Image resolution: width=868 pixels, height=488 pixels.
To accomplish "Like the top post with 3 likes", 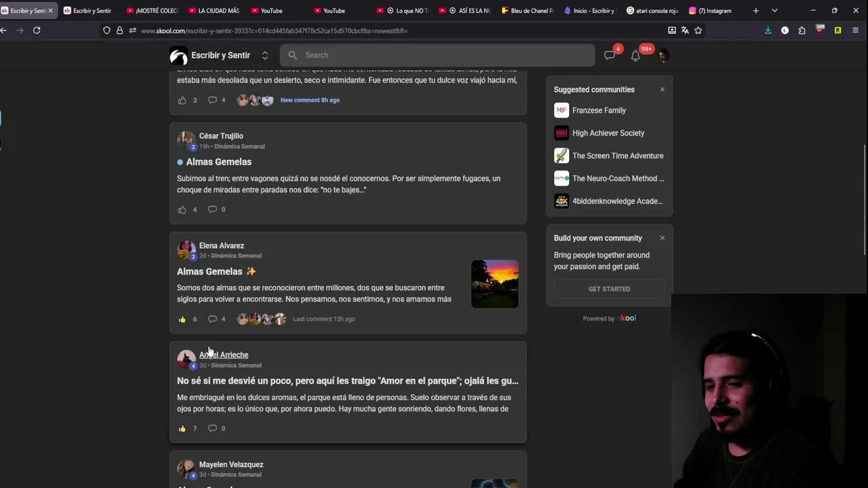I will [x=182, y=100].
